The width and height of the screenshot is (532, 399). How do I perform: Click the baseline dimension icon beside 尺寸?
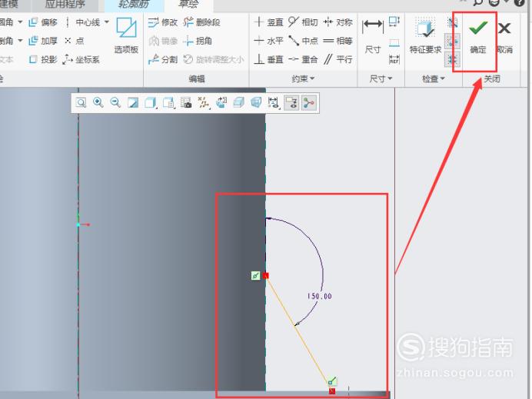[x=394, y=42]
